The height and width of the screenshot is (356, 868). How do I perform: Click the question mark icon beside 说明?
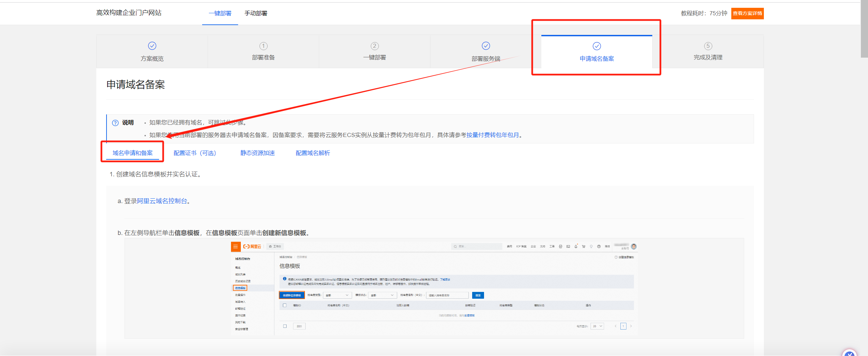pos(115,123)
